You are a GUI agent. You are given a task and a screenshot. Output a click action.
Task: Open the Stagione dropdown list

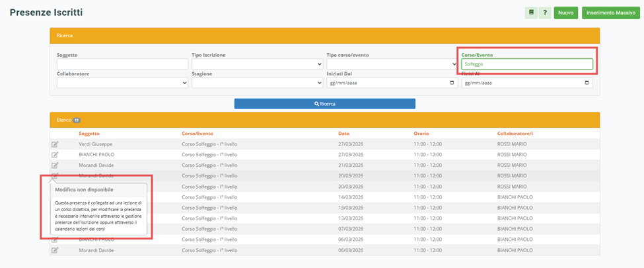tap(257, 83)
